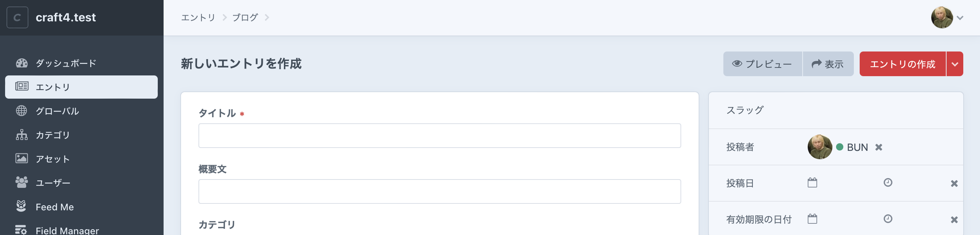Click the 有効期限の日付 calendar icon
The height and width of the screenshot is (235, 980).
click(812, 219)
